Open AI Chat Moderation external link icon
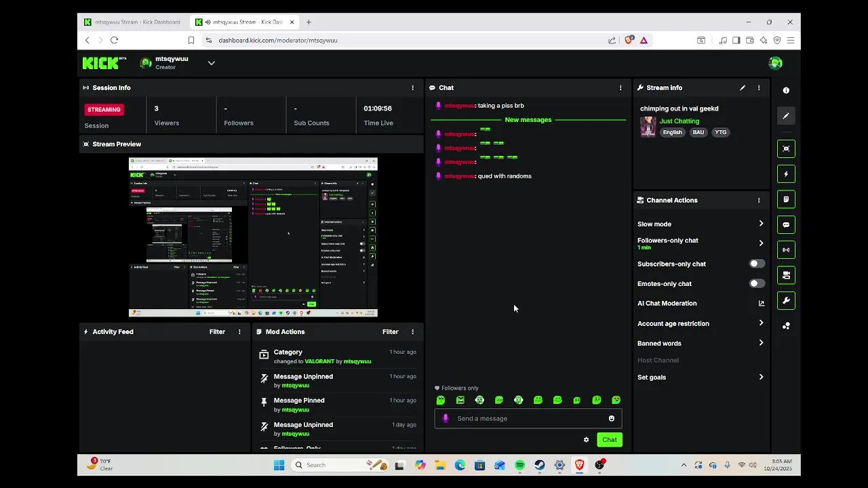868x488 pixels. (x=761, y=303)
